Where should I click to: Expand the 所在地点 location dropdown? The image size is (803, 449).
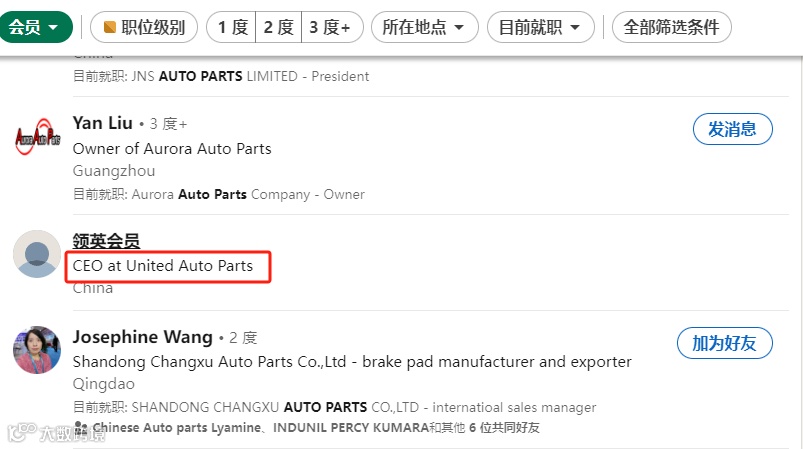tap(424, 27)
